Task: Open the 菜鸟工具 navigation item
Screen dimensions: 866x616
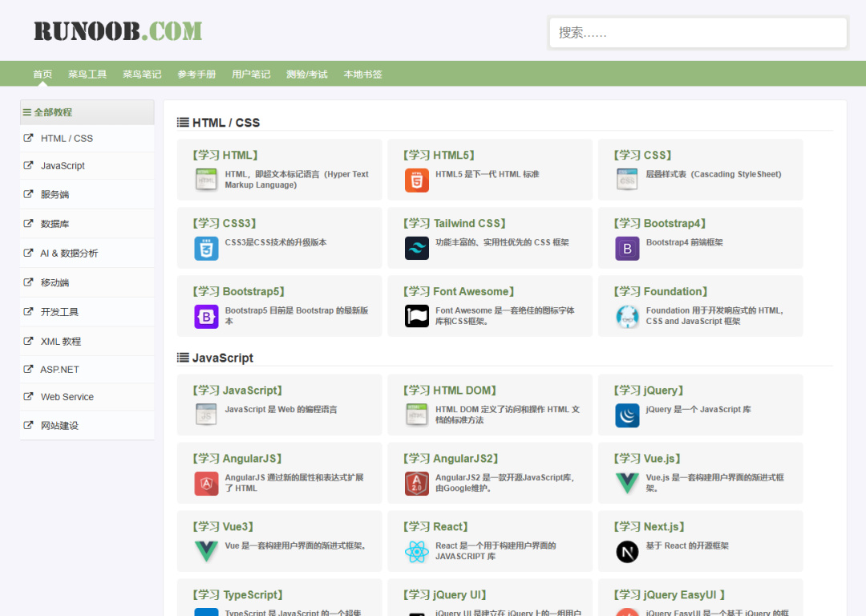Action: coord(87,74)
